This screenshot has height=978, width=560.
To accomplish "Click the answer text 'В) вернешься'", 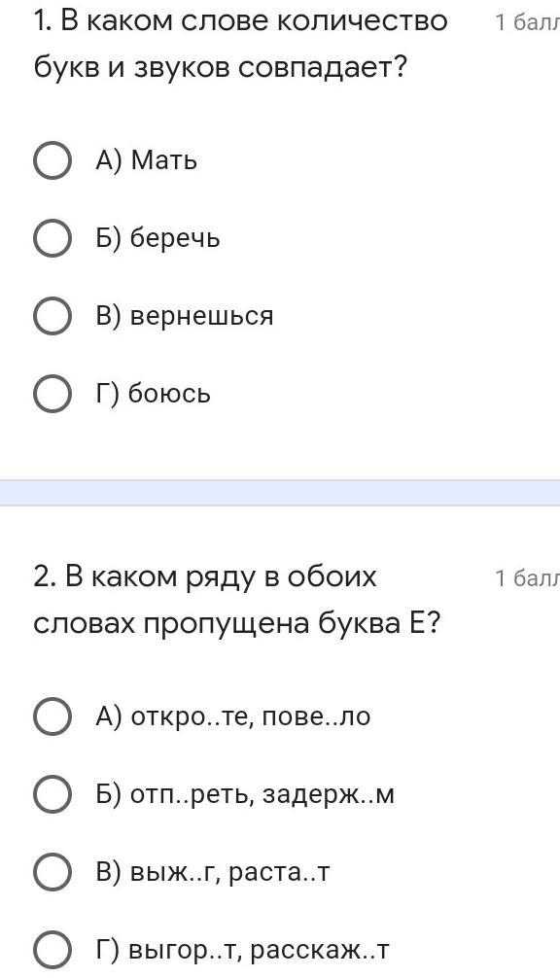I will (185, 316).
